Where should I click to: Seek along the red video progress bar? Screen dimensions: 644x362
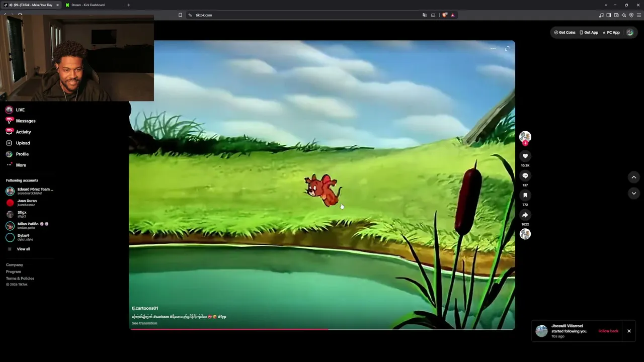click(x=322, y=329)
